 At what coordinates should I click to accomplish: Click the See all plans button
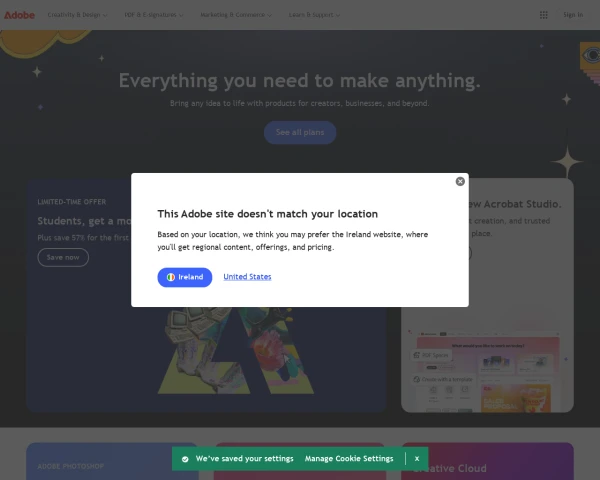(300, 132)
